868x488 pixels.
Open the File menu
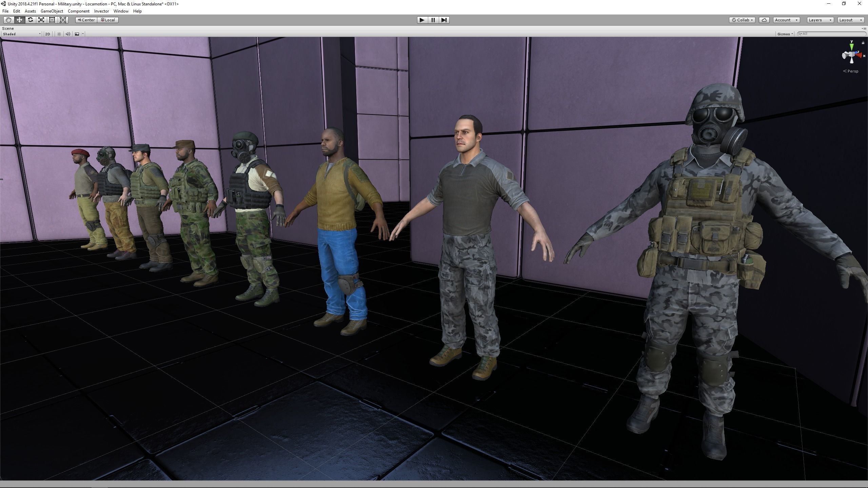[5, 11]
